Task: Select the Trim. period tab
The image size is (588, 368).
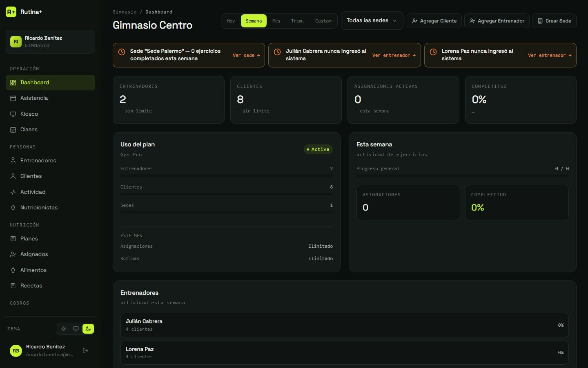Action: [298, 21]
